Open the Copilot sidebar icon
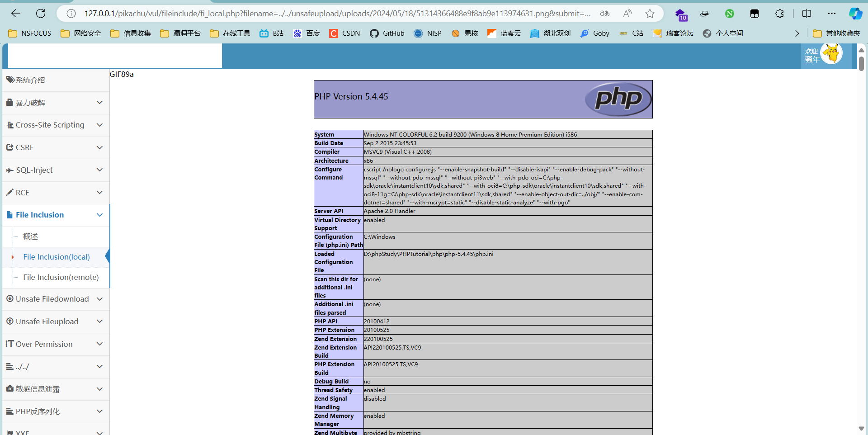Image resolution: width=868 pixels, height=435 pixels. click(x=855, y=14)
